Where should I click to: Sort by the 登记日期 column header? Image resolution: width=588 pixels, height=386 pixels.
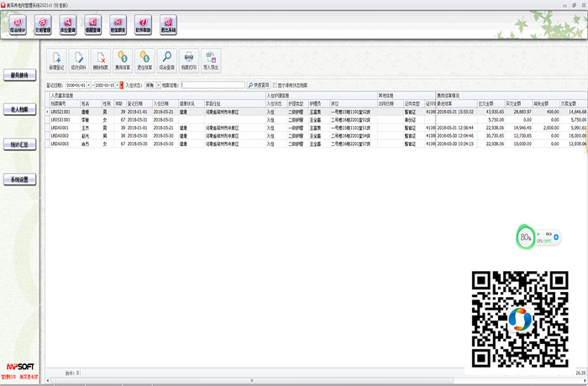[x=139, y=103]
